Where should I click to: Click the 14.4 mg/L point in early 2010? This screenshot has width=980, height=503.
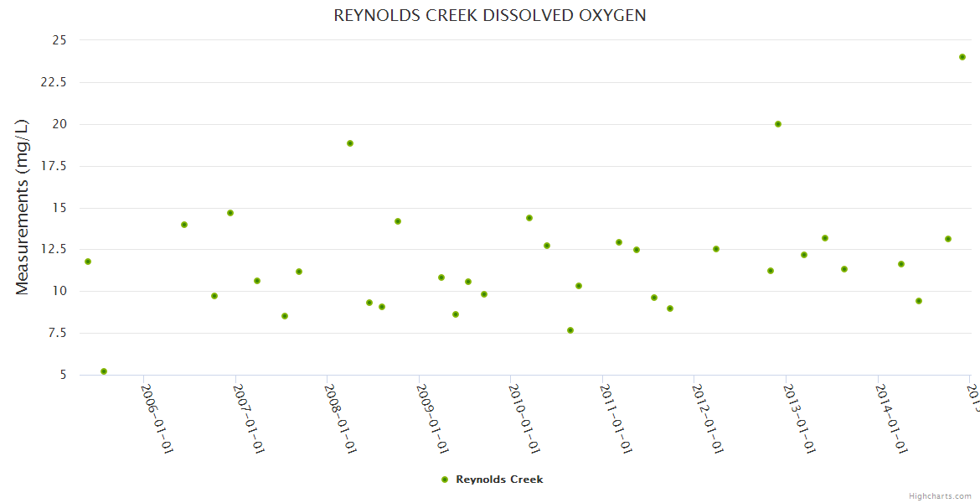pos(529,218)
